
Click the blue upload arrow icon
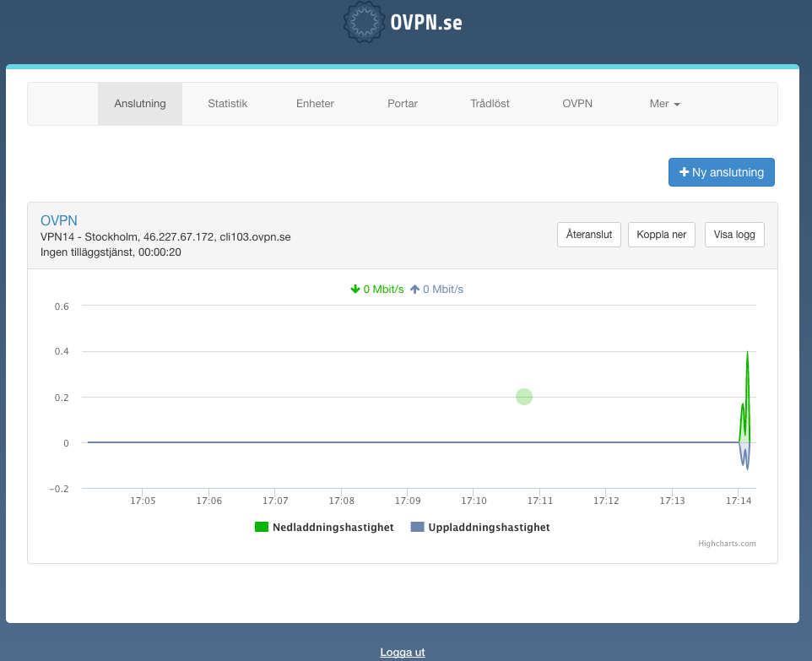click(414, 289)
